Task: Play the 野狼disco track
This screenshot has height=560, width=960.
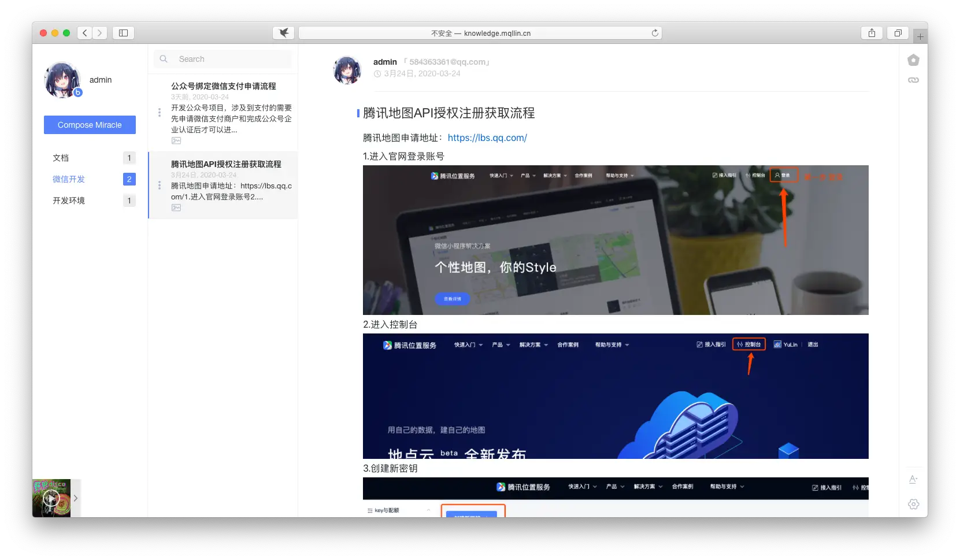Action: [51, 498]
